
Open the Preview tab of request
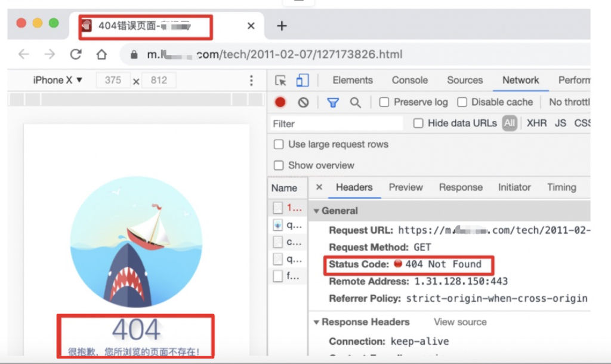click(406, 187)
